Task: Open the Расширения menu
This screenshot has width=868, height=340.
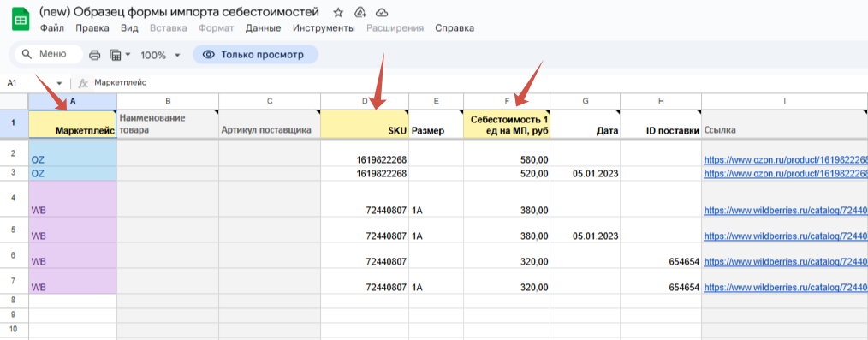Action: (x=395, y=28)
